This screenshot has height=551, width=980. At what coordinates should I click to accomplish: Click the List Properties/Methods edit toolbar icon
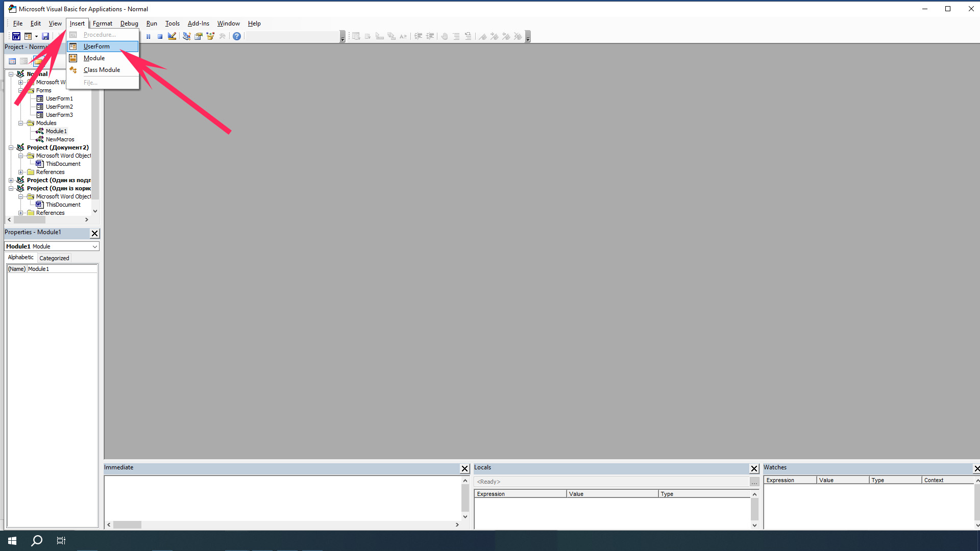(356, 36)
